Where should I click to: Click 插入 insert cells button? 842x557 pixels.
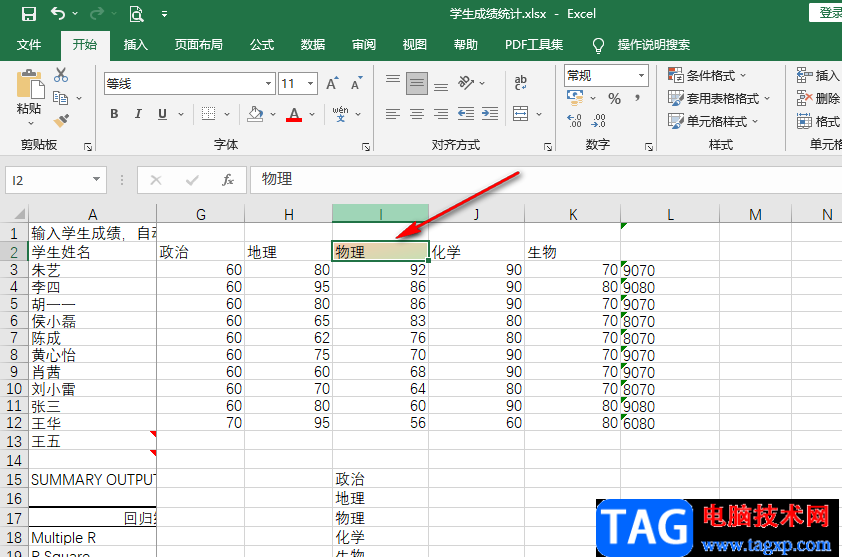pos(818,76)
